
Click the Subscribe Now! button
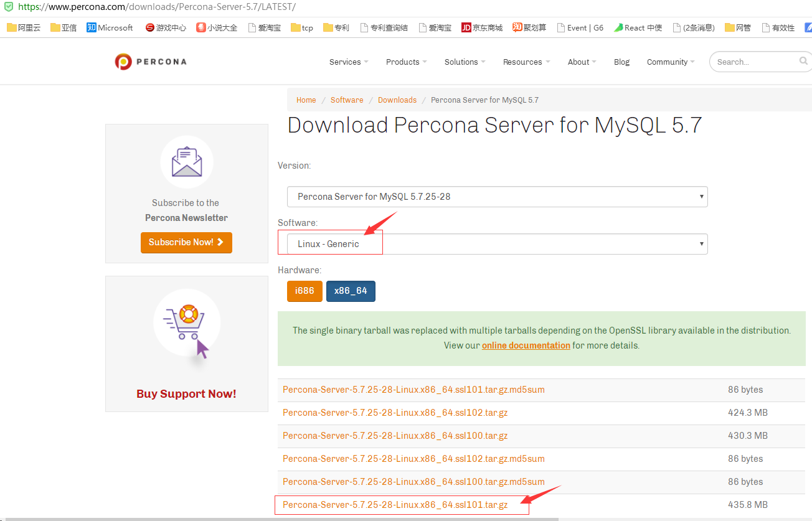(186, 242)
